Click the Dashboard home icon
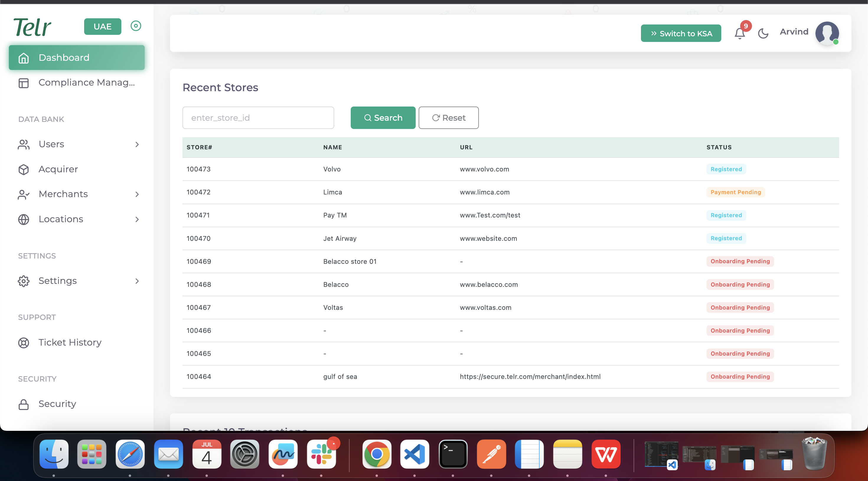This screenshot has height=481, width=868. (24, 58)
